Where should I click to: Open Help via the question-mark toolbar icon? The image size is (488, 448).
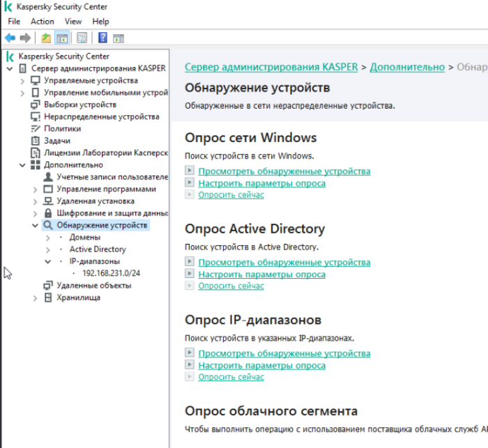click(x=102, y=38)
